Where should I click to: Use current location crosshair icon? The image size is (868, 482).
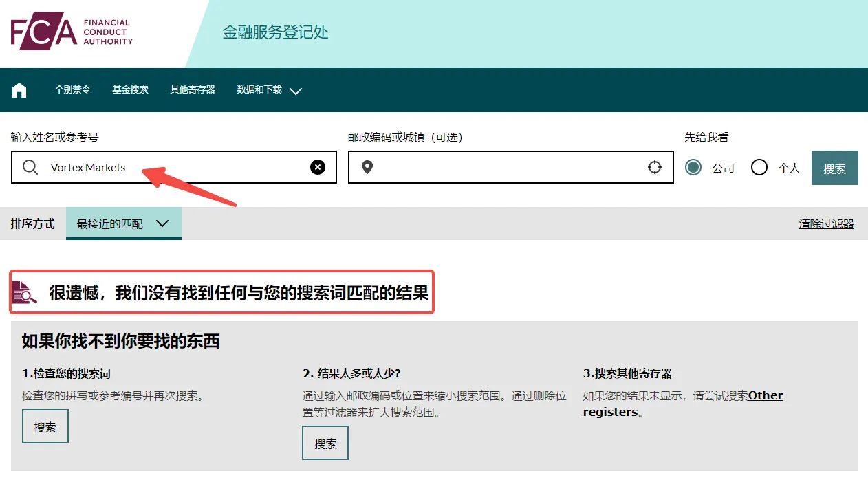point(655,167)
